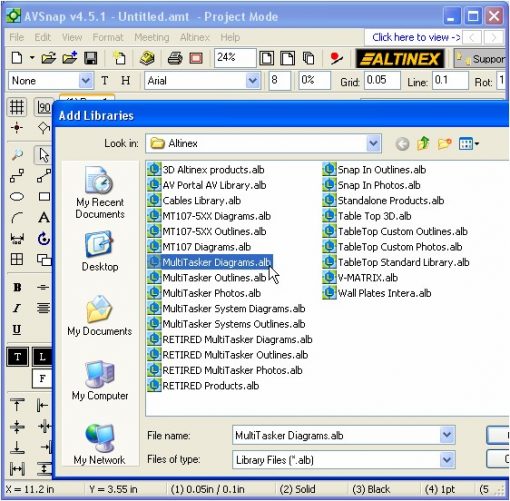Click the black L color box

click(42, 357)
